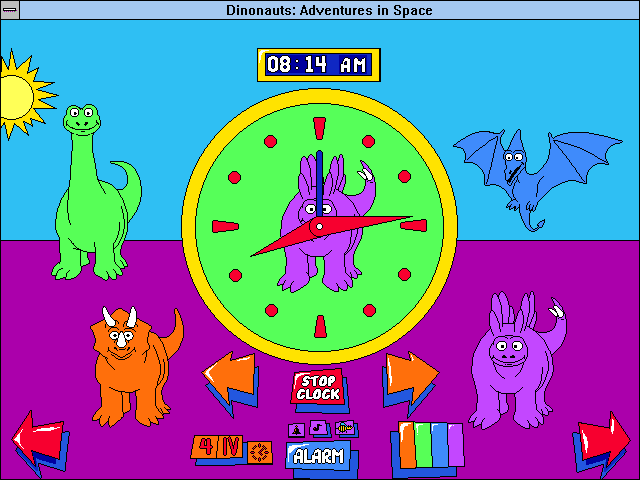640x480 pixels.
Task: Select the bee alarm sound icon
Action: point(345,429)
